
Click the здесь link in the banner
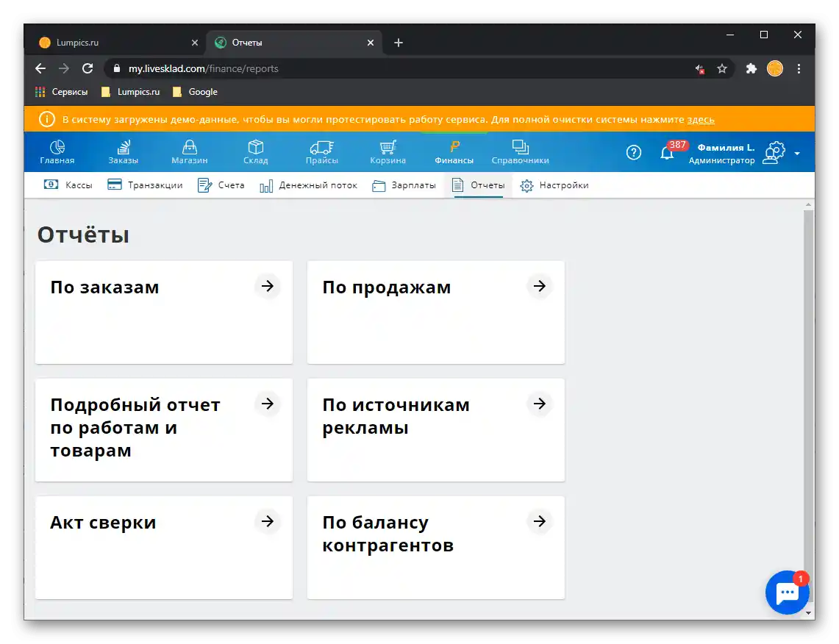[x=701, y=118]
